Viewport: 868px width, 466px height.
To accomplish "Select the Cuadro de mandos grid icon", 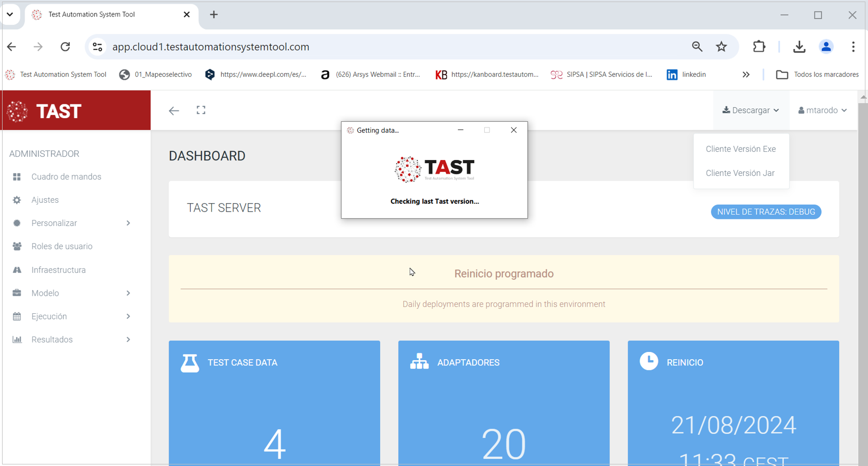I will pyautogui.click(x=17, y=176).
